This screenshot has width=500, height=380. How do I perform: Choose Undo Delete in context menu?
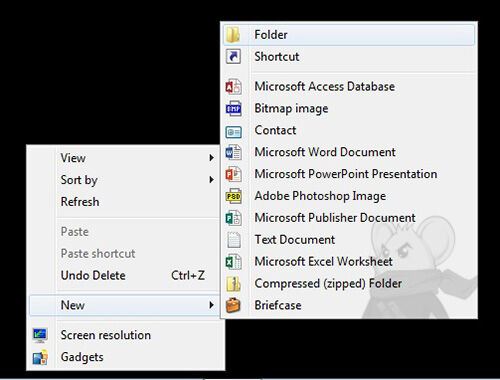[125, 275]
